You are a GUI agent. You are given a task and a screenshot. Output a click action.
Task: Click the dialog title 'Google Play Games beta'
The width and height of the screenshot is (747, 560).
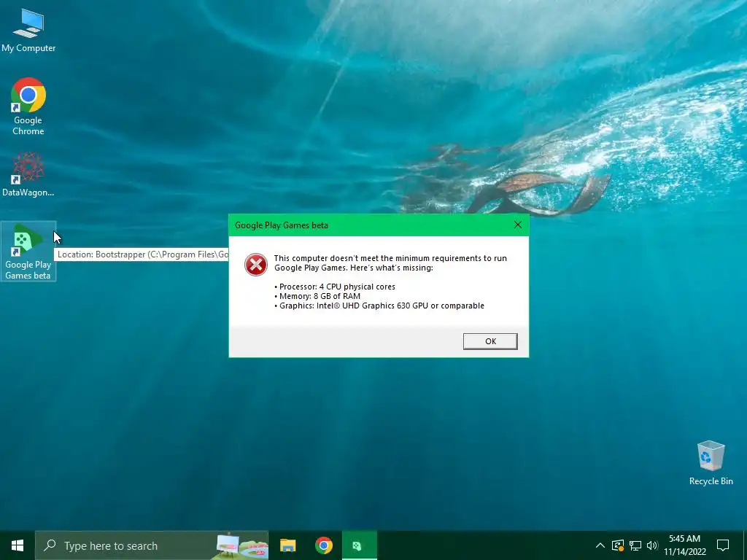coord(281,225)
